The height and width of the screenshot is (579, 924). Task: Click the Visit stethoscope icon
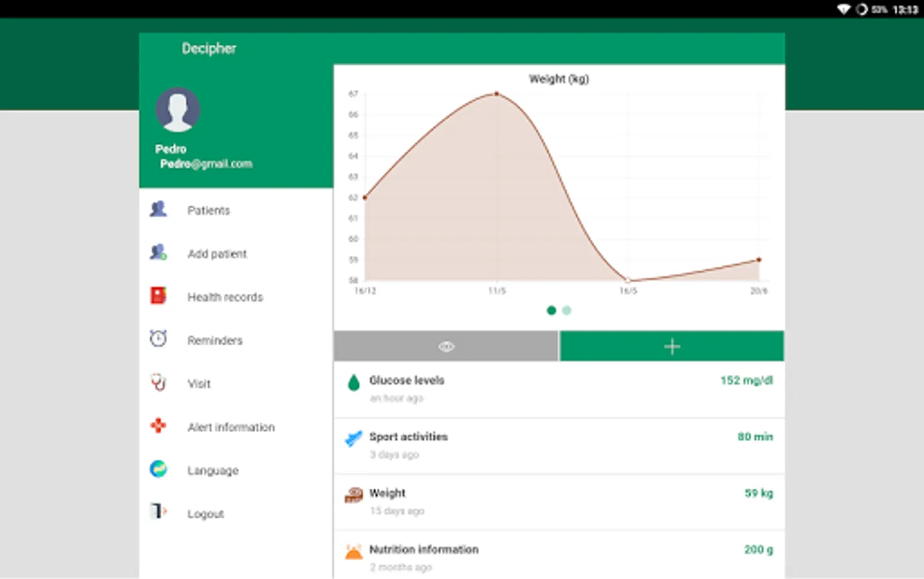click(158, 382)
